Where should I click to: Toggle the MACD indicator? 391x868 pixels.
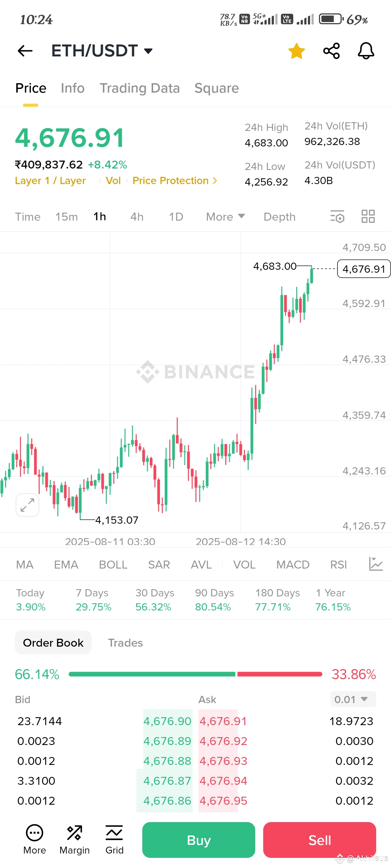pos(293,565)
